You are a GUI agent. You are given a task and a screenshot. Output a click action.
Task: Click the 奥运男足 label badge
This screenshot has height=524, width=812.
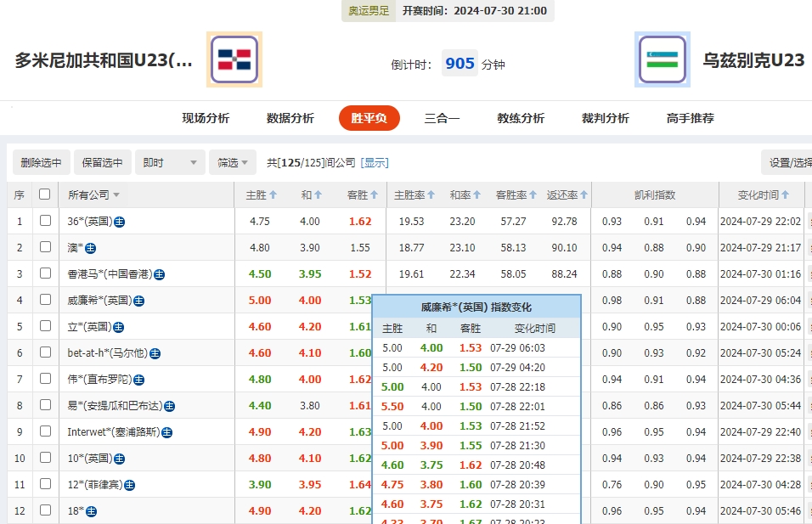(x=368, y=13)
